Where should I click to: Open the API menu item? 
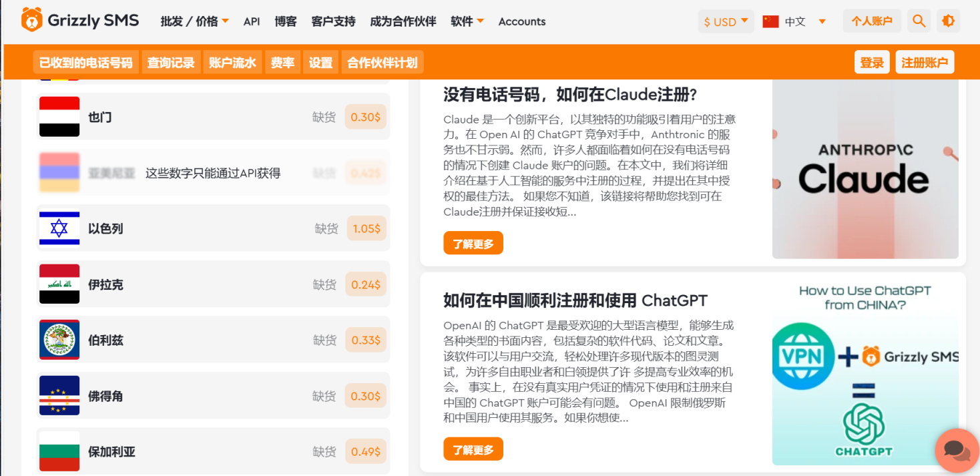pyautogui.click(x=252, y=21)
